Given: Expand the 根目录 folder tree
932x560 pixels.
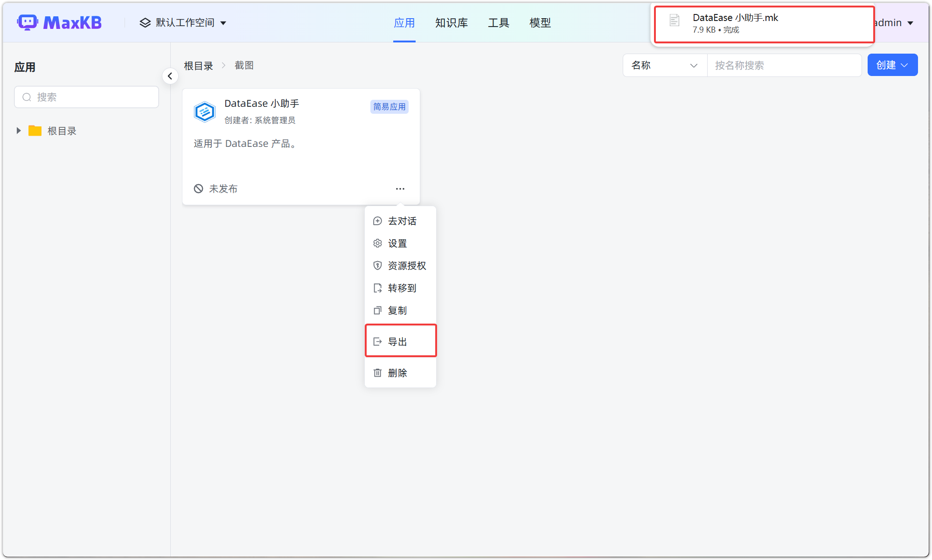Looking at the screenshot, I should pyautogui.click(x=19, y=131).
